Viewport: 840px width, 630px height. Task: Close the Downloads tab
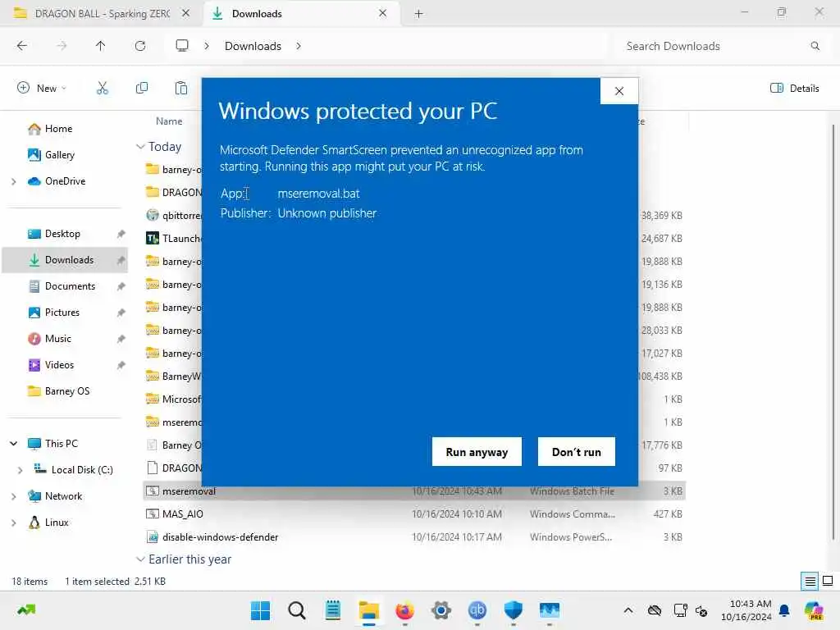click(x=382, y=13)
